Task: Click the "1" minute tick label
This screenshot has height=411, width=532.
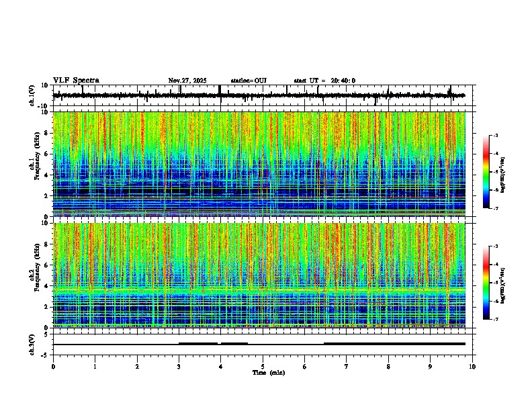Action: click(95, 367)
